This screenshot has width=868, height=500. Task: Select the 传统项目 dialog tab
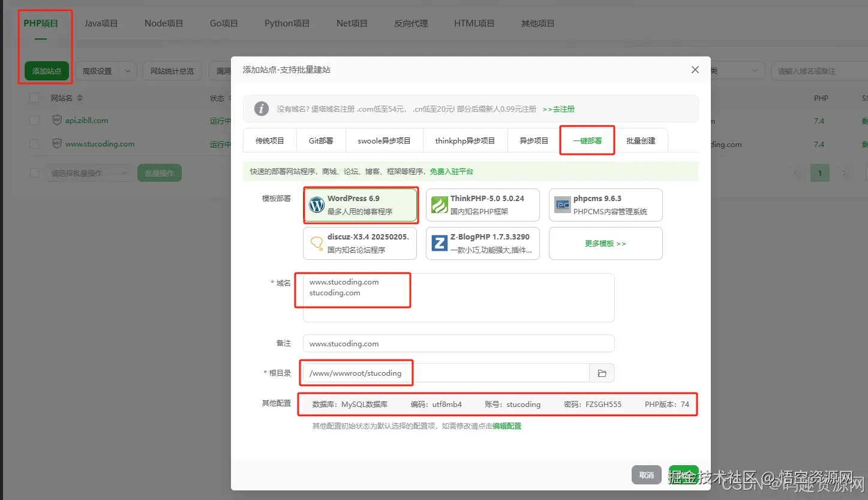pyautogui.click(x=270, y=140)
